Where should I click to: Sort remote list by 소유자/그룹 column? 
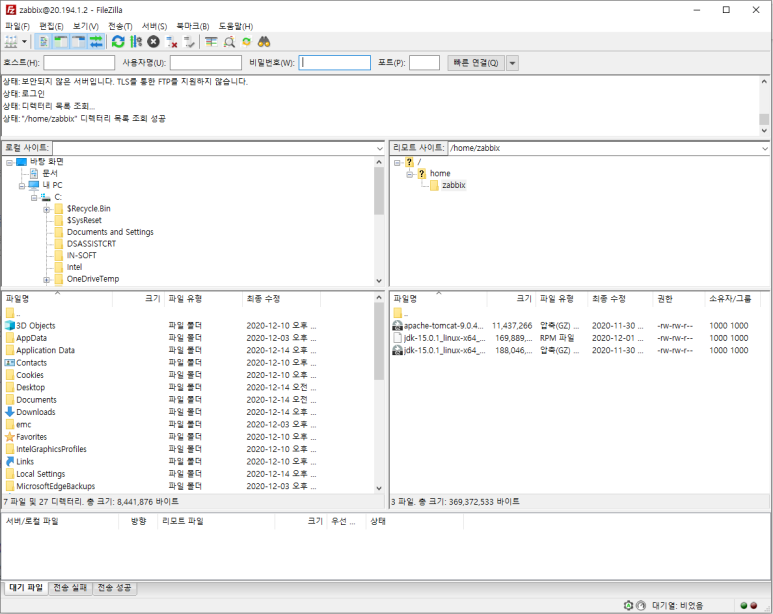point(732,299)
